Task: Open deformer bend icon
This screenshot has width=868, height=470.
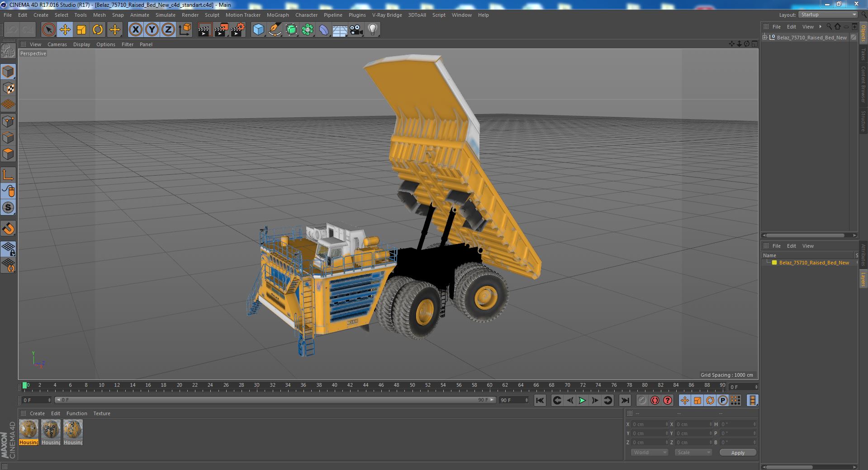Action: click(x=324, y=30)
